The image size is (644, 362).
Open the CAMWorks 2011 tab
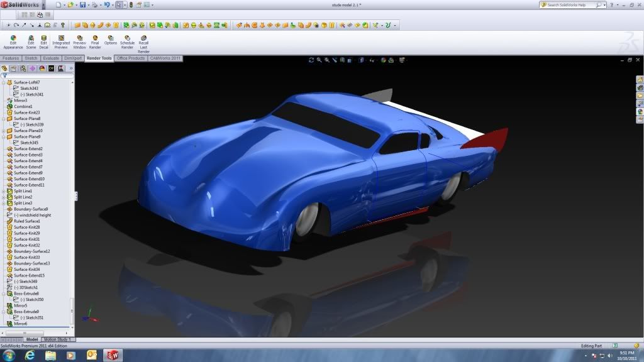tap(165, 58)
